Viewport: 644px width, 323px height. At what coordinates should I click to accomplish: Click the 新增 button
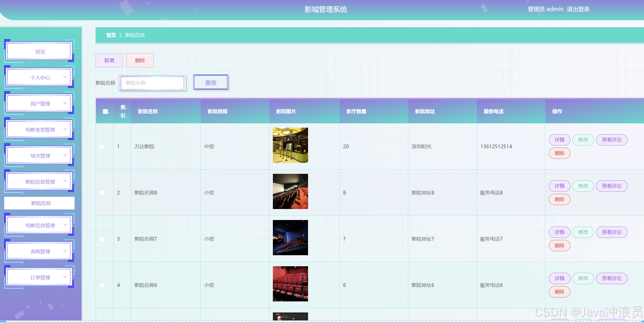pos(109,60)
